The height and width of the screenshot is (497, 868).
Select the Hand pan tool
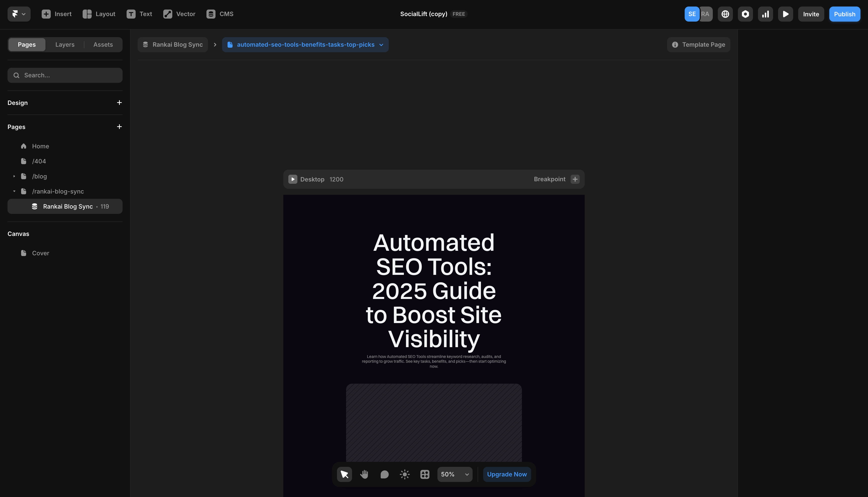point(364,474)
